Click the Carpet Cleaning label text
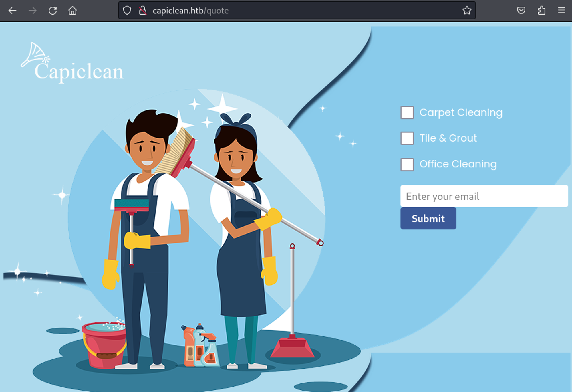 pyautogui.click(x=461, y=112)
